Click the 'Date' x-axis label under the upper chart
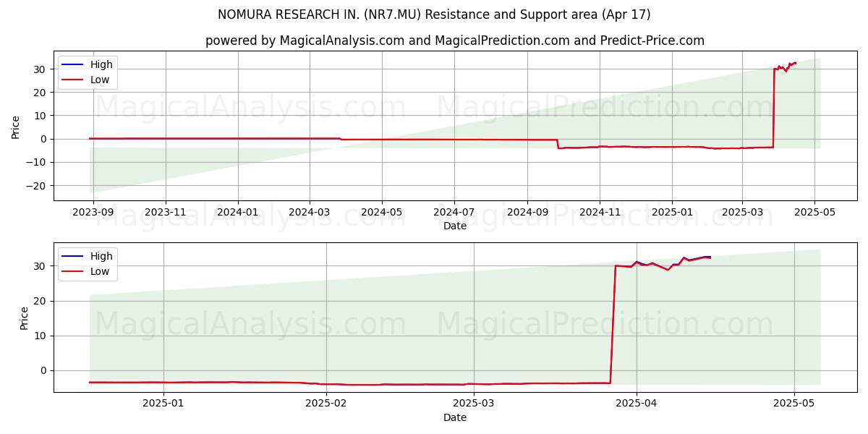 [x=455, y=226]
